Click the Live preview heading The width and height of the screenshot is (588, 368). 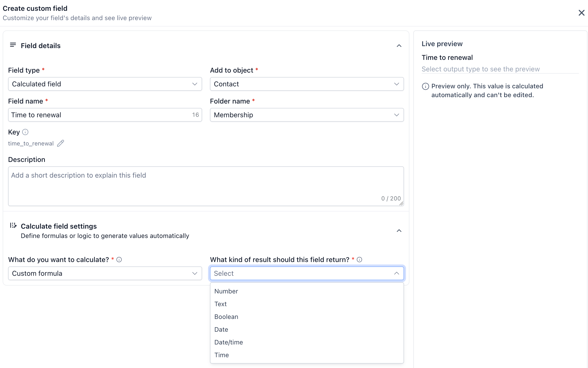point(442,44)
